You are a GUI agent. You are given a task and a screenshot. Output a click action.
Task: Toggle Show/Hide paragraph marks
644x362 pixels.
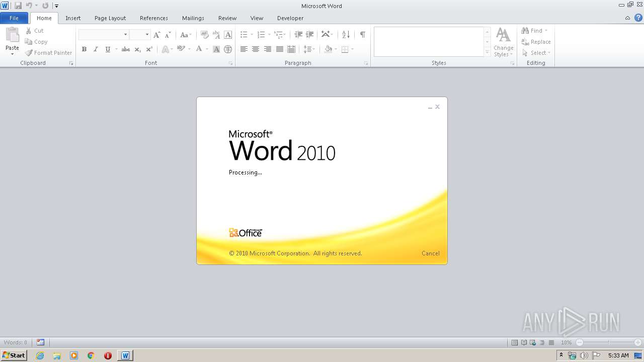[362, 35]
